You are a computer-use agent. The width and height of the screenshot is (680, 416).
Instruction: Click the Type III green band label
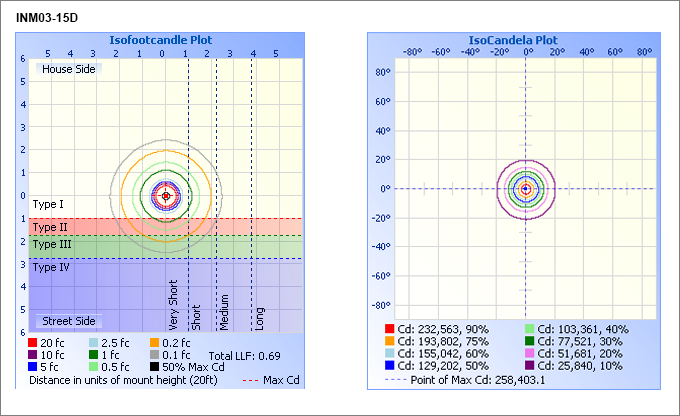52,244
